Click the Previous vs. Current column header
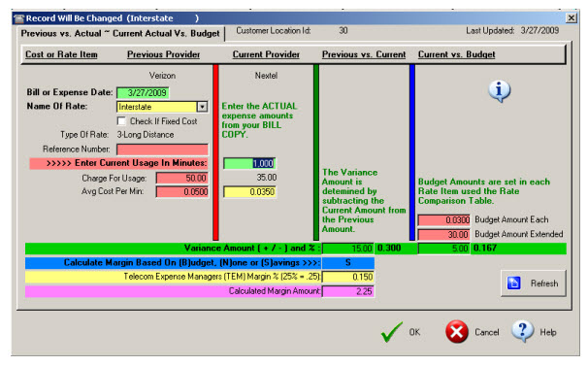This screenshot has height=366, width=588. (x=364, y=54)
